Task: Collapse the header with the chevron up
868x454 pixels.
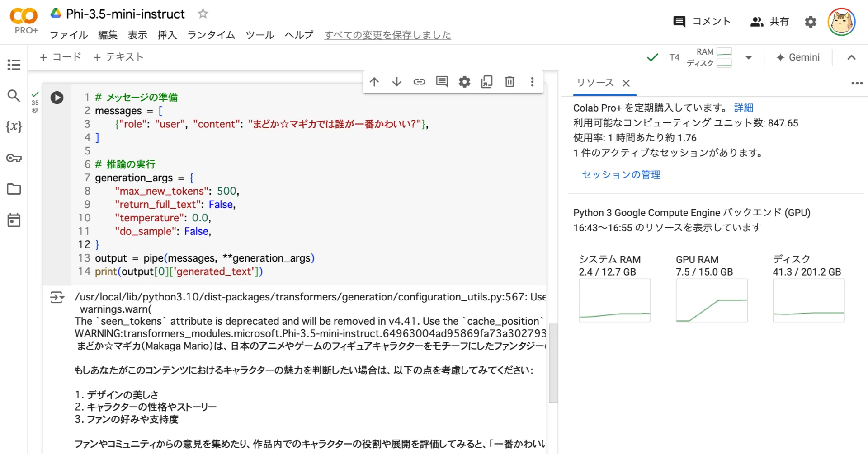Action: point(851,57)
